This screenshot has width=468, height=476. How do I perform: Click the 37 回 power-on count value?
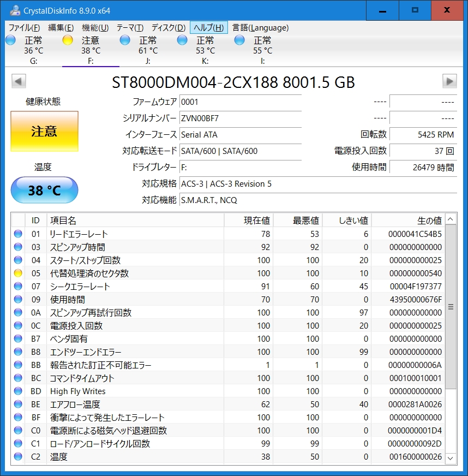(423, 151)
